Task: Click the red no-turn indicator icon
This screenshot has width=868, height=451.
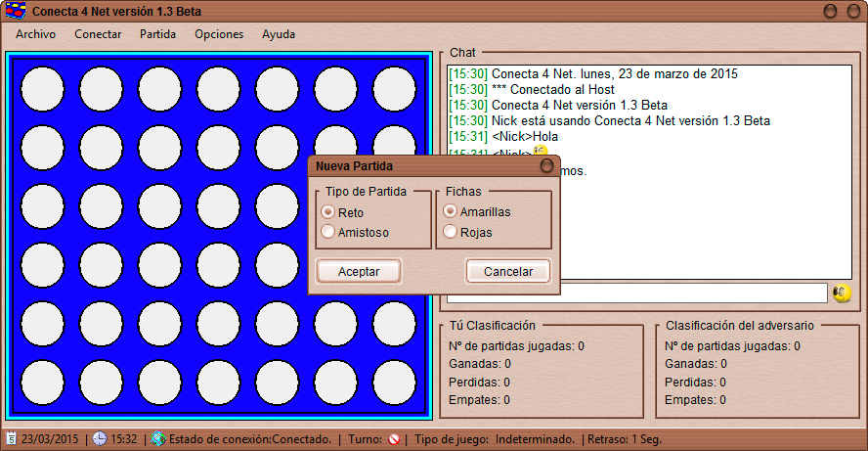Action: (394, 439)
